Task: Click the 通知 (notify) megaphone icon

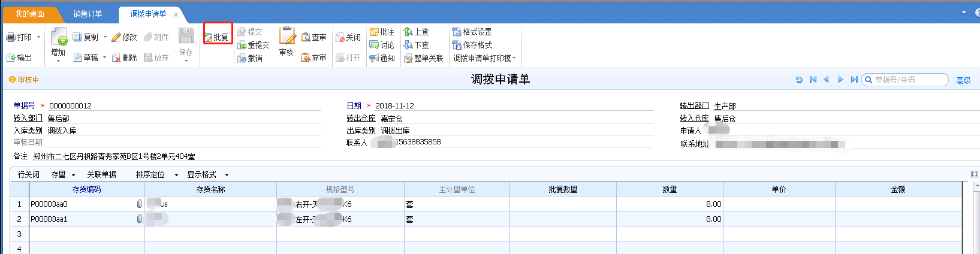Action: [x=374, y=58]
